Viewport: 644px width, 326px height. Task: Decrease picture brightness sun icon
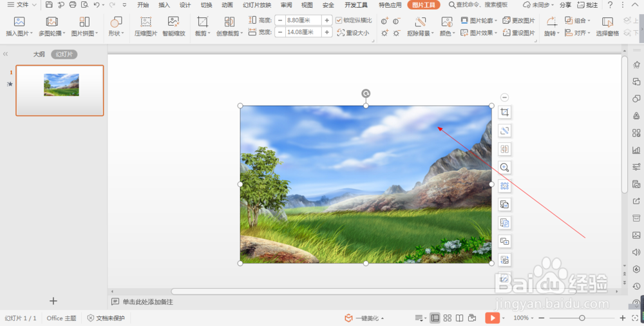pos(396,33)
